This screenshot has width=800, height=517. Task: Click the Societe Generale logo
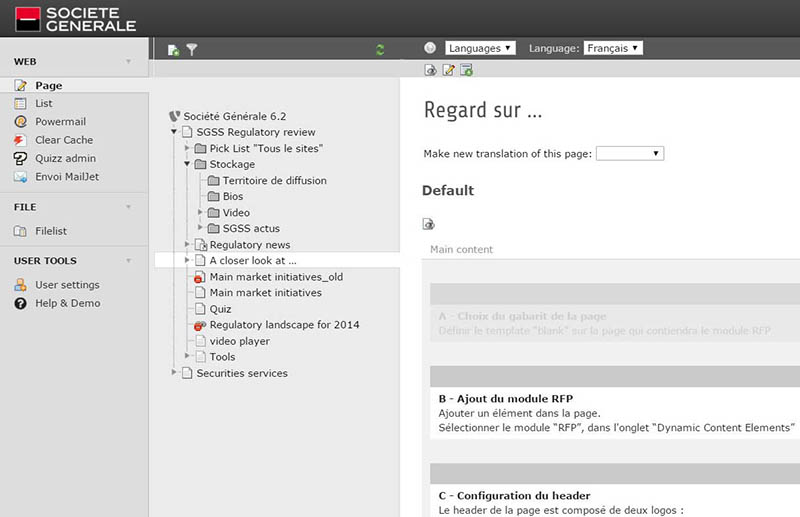[x=76, y=19]
